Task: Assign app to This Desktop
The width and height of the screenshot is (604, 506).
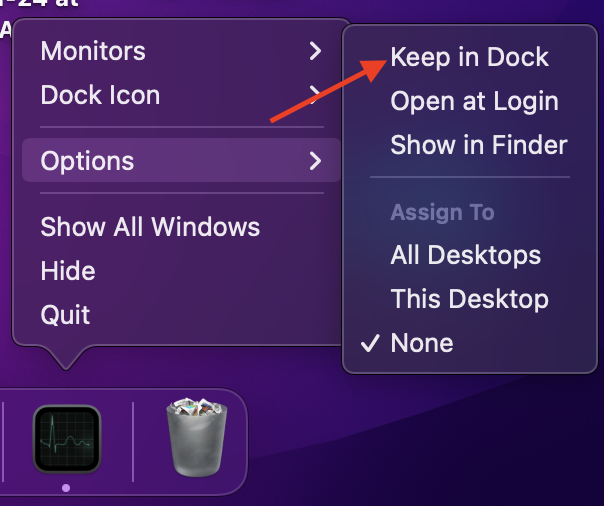Action: [x=469, y=299]
